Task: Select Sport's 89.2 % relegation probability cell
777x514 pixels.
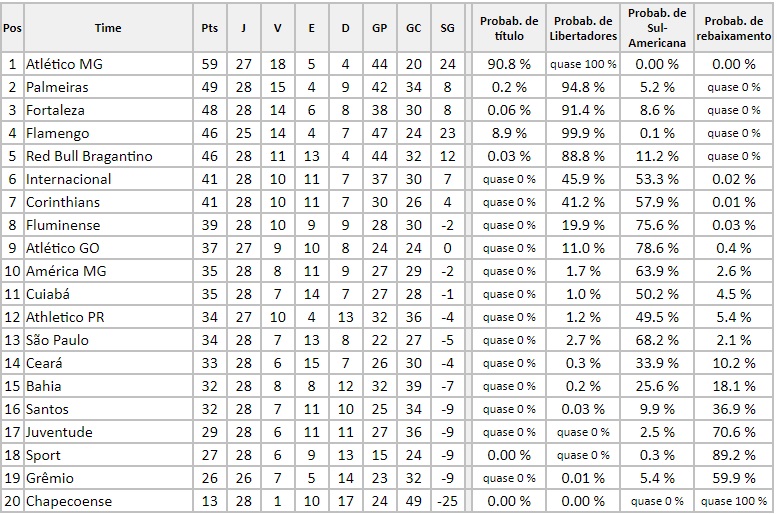Action: point(735,455)
